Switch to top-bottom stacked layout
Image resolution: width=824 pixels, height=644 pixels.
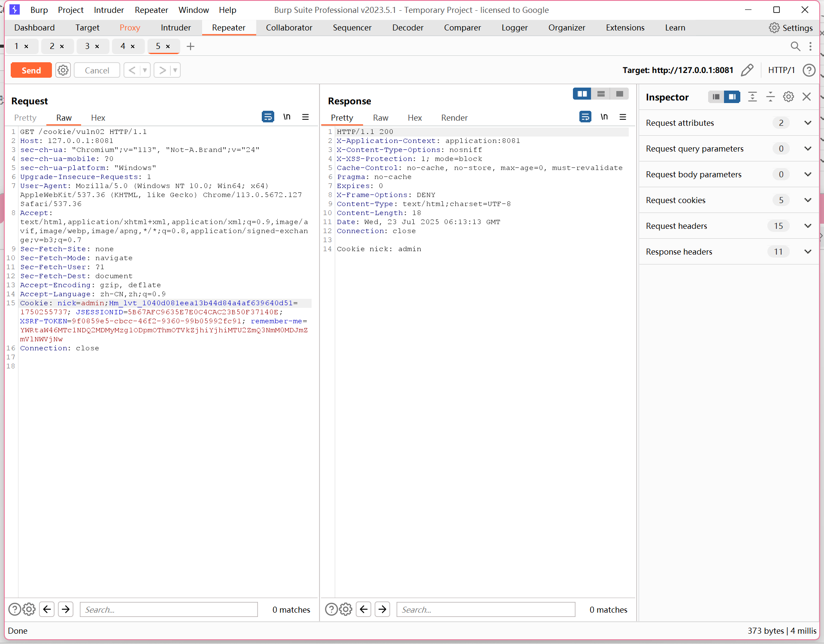coord(601,94)
